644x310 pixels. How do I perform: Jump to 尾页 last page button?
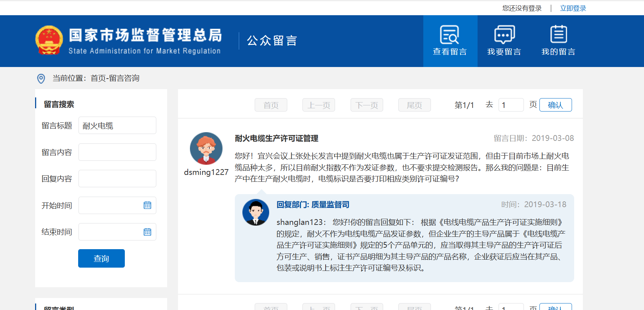[414, 105]
